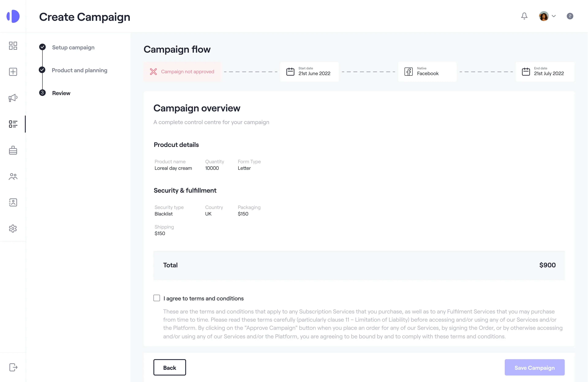Check the agree to terms and conditions box
The width and height of the screenshot is (588, 382).
click(157, 298)
